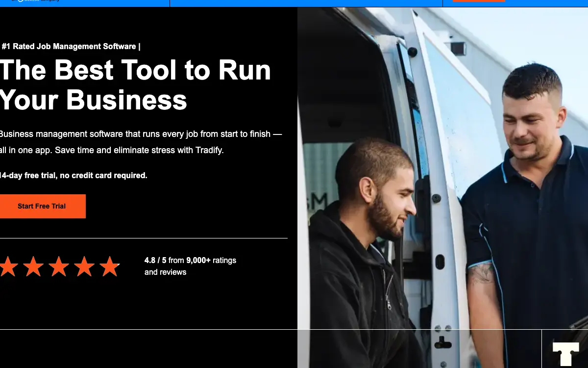Viewport: 588px width, 368px height.
Task: Click the "14-day free trial, no credit card required." text
Action: 73,175
